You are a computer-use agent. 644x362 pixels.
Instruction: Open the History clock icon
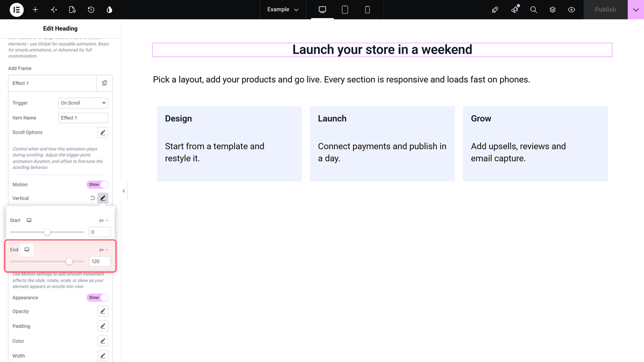click(x=91, y=10)
